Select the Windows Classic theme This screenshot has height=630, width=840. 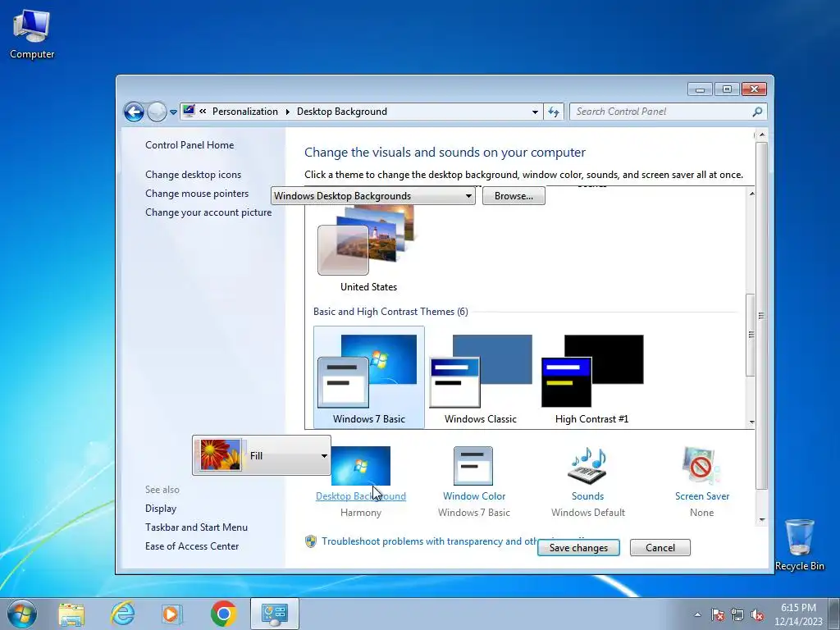click(481, 377)
